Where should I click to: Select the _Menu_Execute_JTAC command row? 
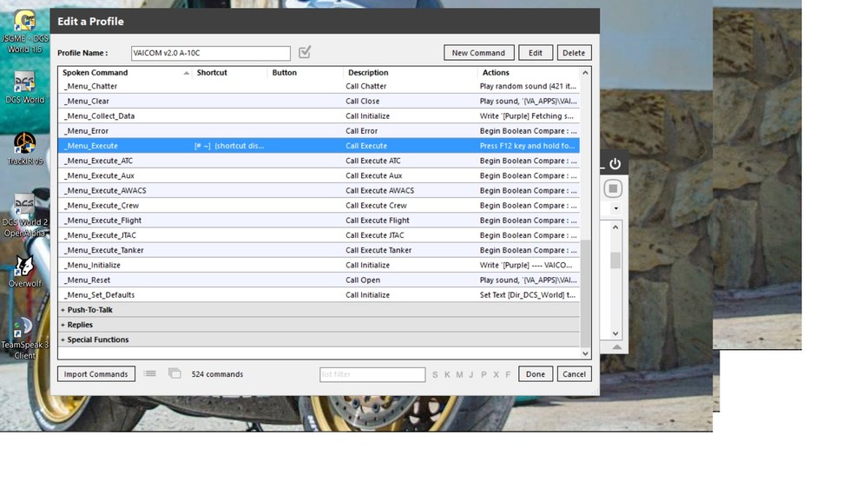click(x=319, y=235)
